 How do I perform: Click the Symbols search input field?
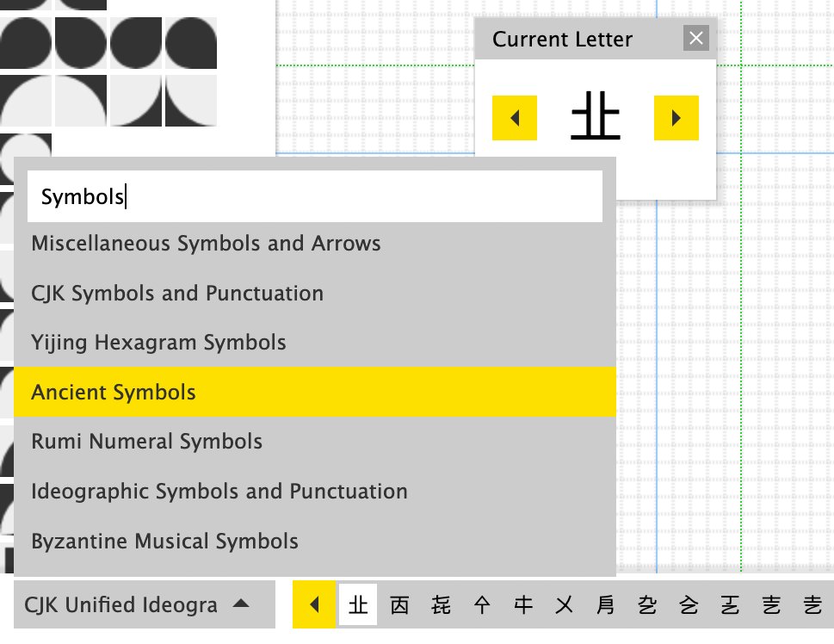(315, 196)
